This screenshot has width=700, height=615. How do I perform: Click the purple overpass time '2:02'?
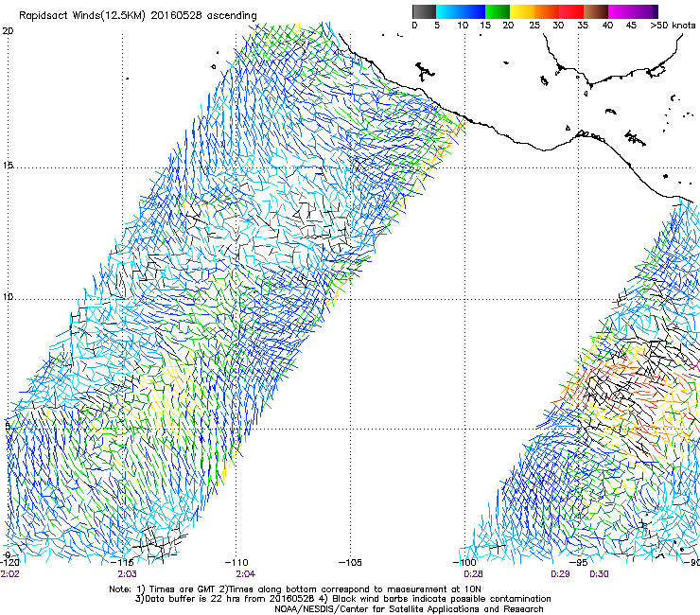point(9,574)
